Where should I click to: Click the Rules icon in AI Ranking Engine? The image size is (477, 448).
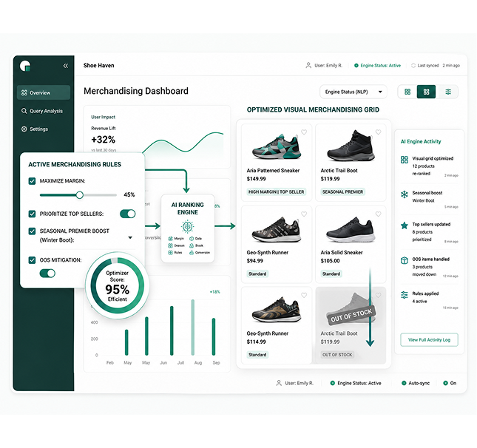170,252
